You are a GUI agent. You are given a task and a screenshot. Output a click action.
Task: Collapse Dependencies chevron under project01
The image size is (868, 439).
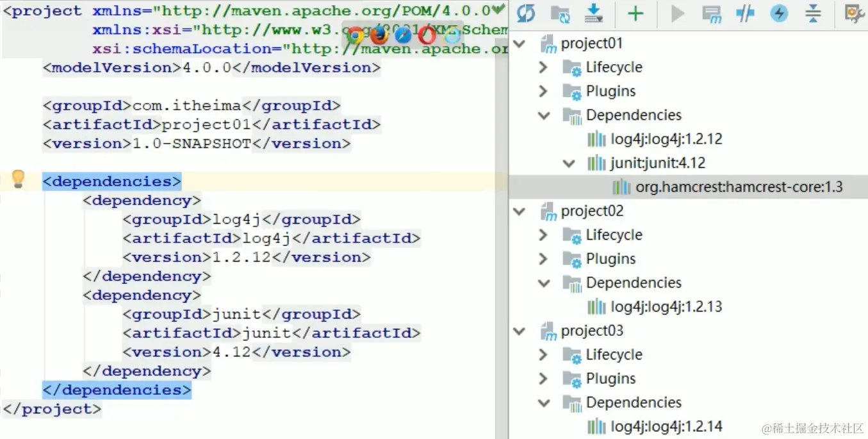[x=545, y=115]
